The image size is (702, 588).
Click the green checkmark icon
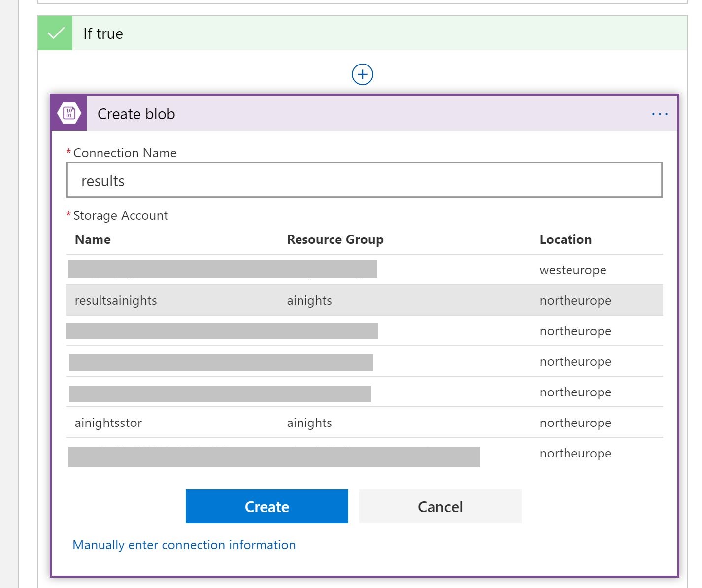[55, 33]
